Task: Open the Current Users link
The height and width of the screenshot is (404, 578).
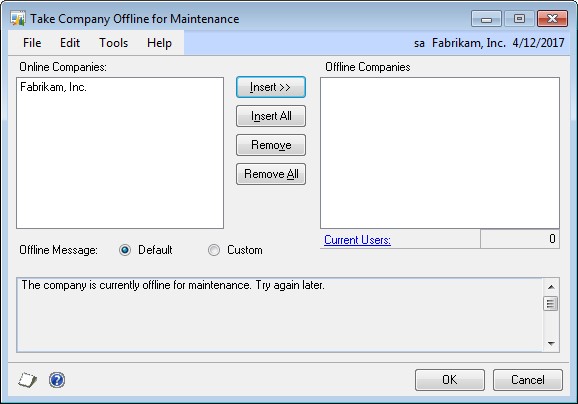Action: (357, 240)
